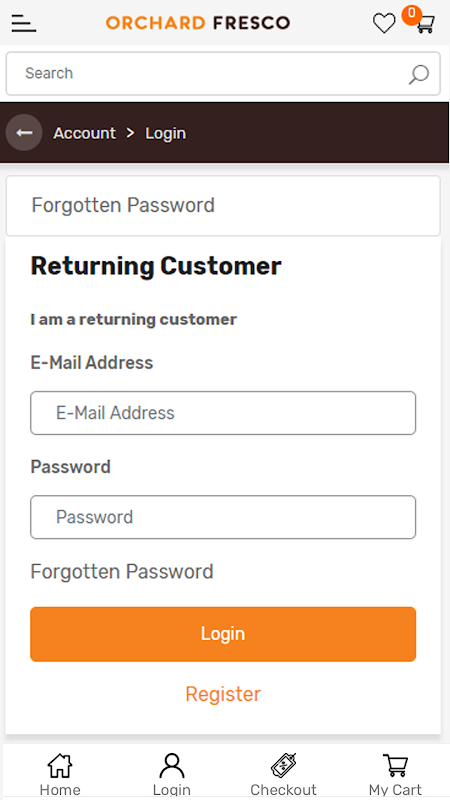Focus the E-Mail Address field
Screen dimensions: 450x800
click(223, 413)
